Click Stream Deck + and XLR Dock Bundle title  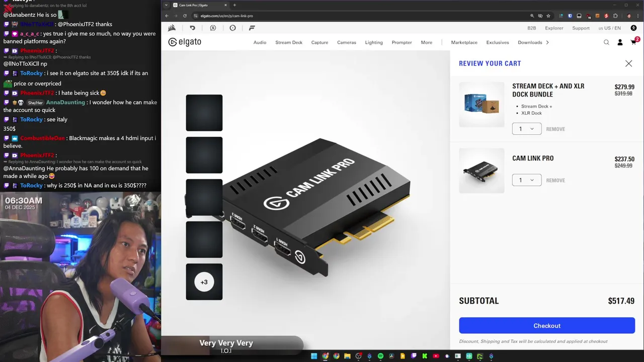548,90
